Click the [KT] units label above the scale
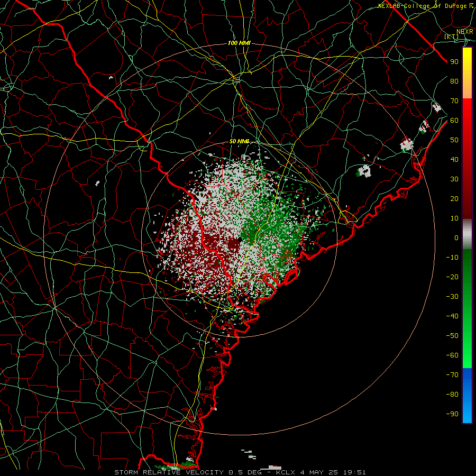Viewport: 476px width, 476px height. pos(452,36)
